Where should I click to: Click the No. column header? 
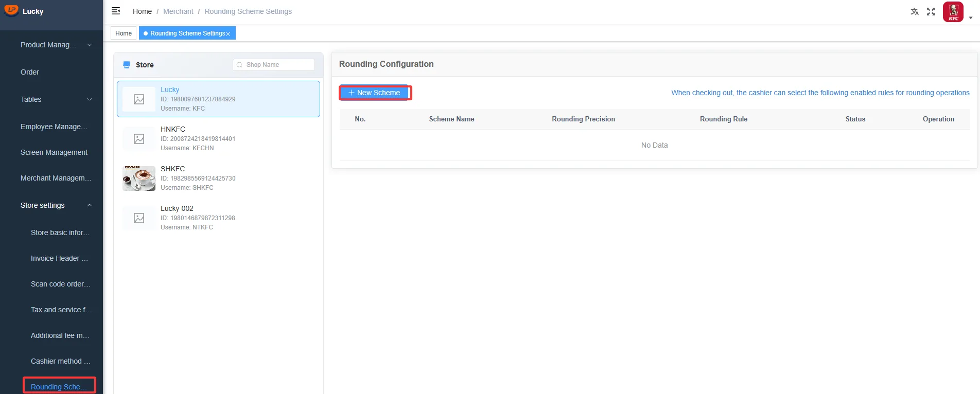[360, 119]
